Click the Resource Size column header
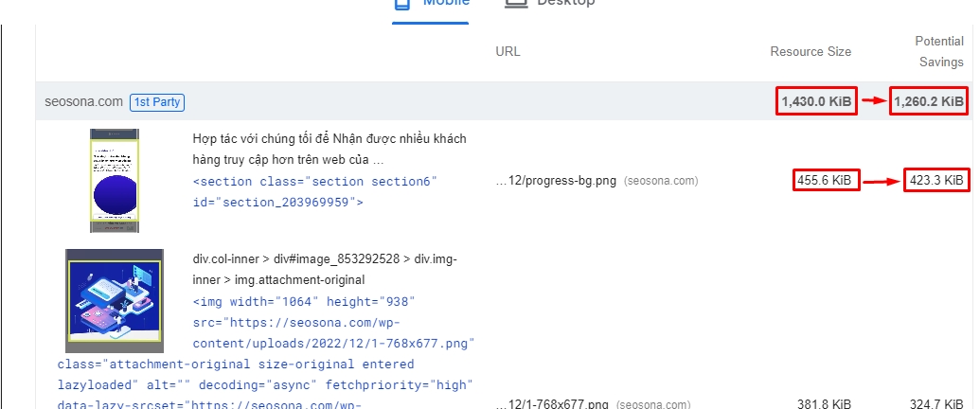 pyautogui.click(x=810, y=51)
